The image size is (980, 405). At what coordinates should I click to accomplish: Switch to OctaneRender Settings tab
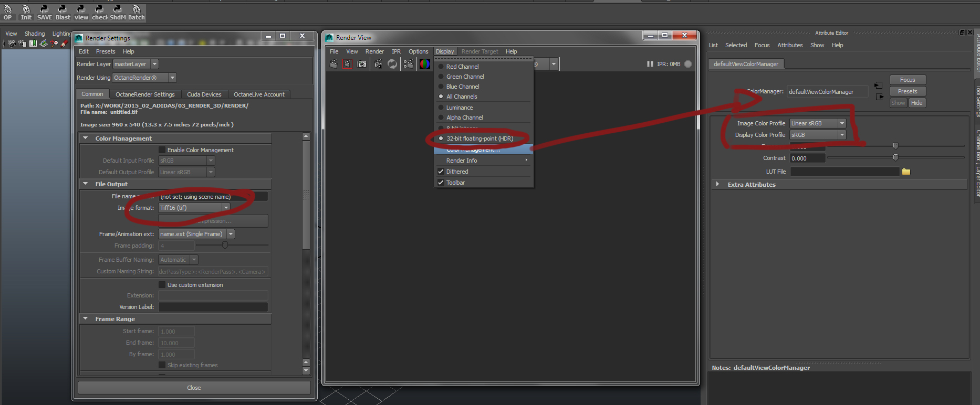coord(145,94)
